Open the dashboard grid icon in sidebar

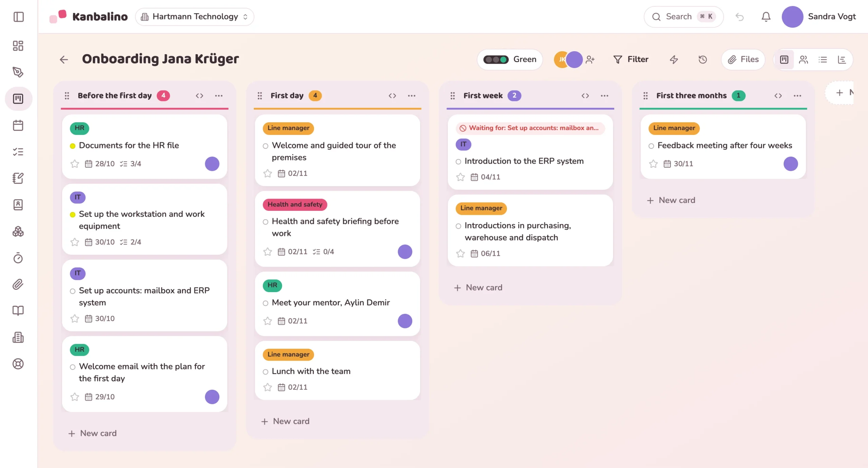click(18, 46)
